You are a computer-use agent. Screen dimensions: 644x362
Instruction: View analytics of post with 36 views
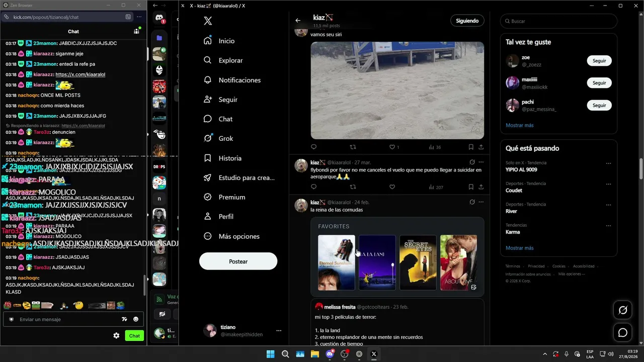[x=435, y=147]
